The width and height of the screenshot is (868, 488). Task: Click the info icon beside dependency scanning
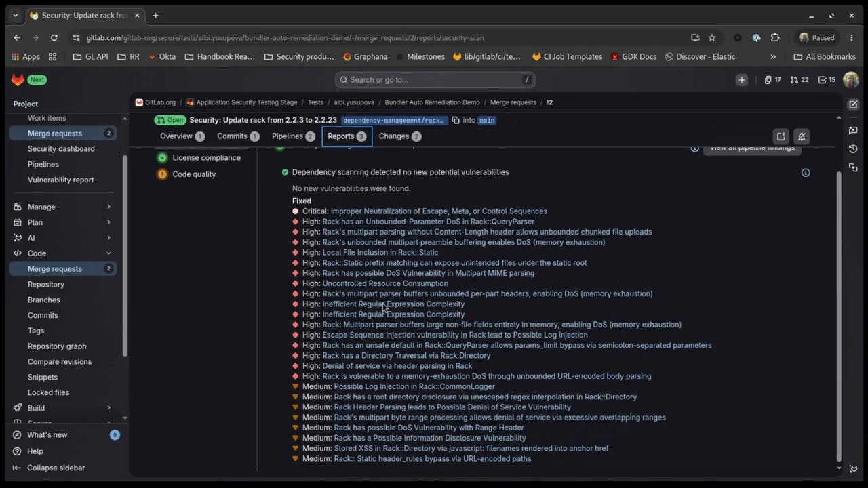pos(806,173)
